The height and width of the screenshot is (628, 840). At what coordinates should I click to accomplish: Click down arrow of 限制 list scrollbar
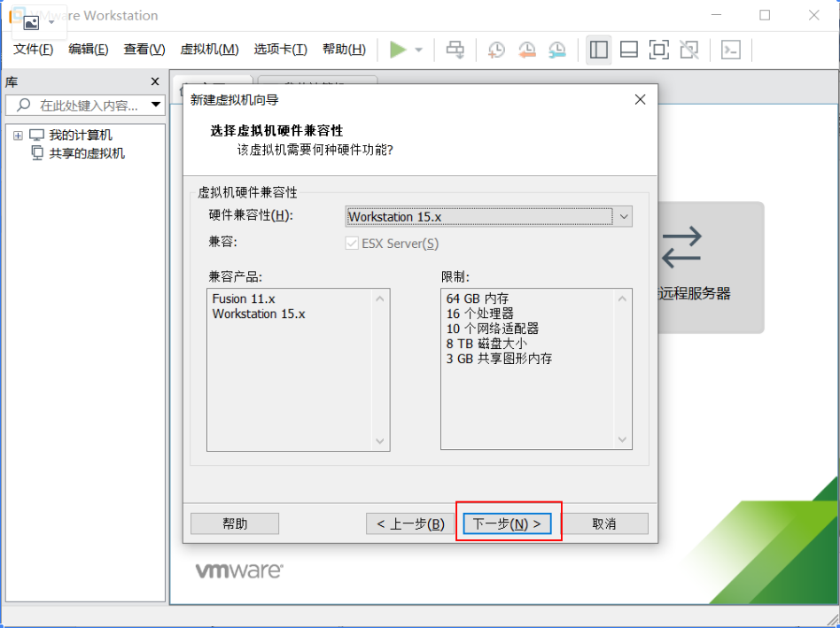pyautogui.click(x=622, y=439)
